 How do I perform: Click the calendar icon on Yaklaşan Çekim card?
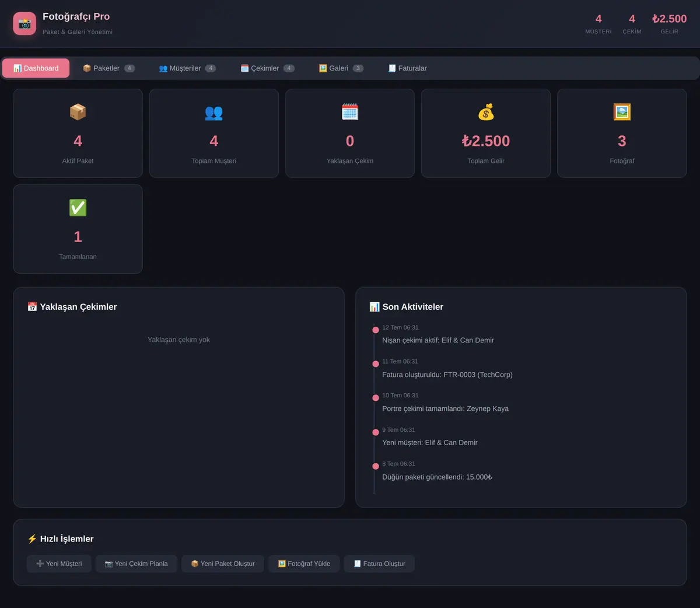tap(350, 111)
